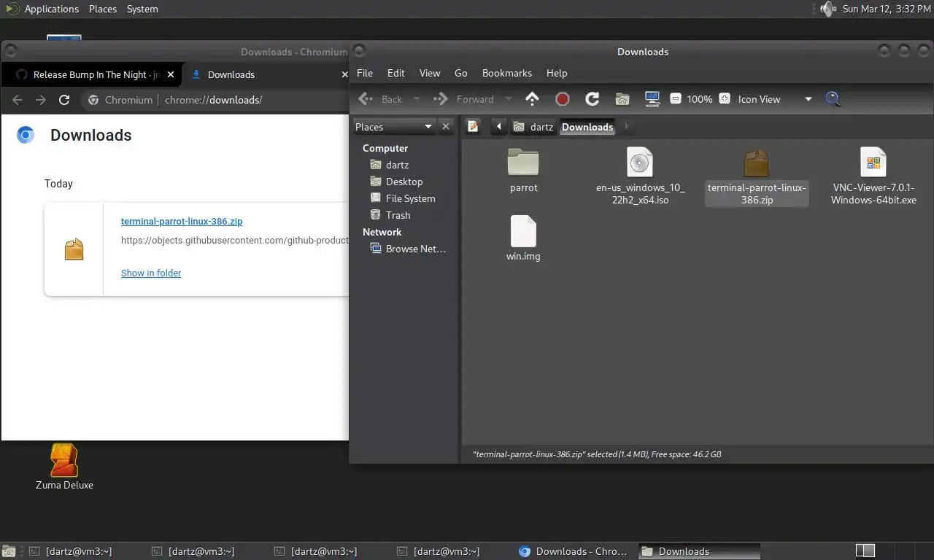
Task: Click Chromium address bar URL field
Action: click(214, 100)
